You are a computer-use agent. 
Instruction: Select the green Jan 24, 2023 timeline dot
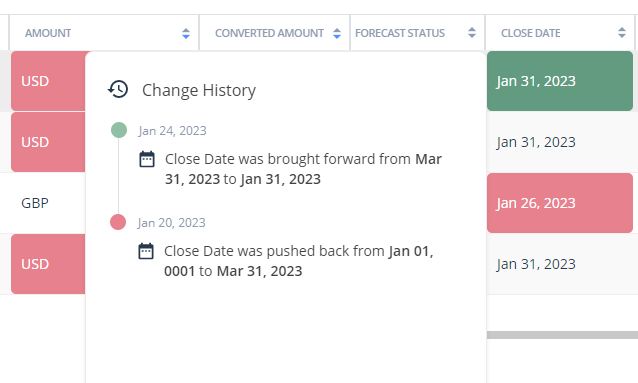(x=119, y=130)
